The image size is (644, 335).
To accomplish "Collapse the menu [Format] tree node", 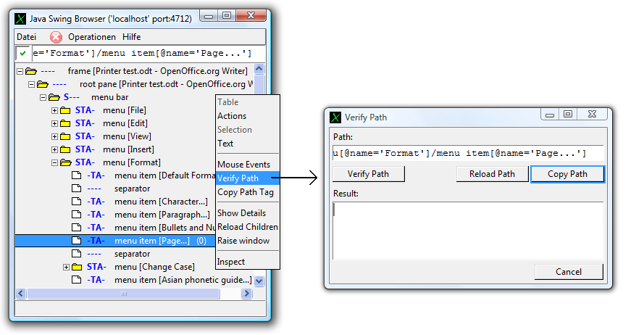I will [54, 162].
